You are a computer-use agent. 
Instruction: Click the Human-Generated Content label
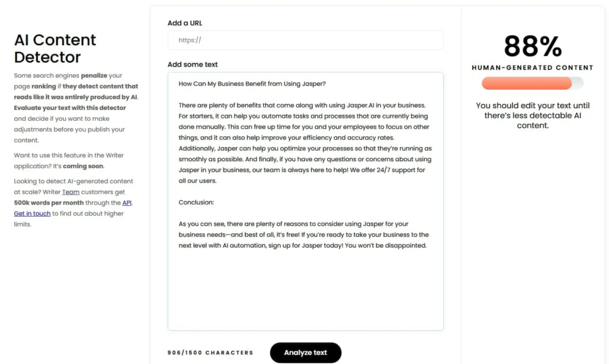point(532,67)
